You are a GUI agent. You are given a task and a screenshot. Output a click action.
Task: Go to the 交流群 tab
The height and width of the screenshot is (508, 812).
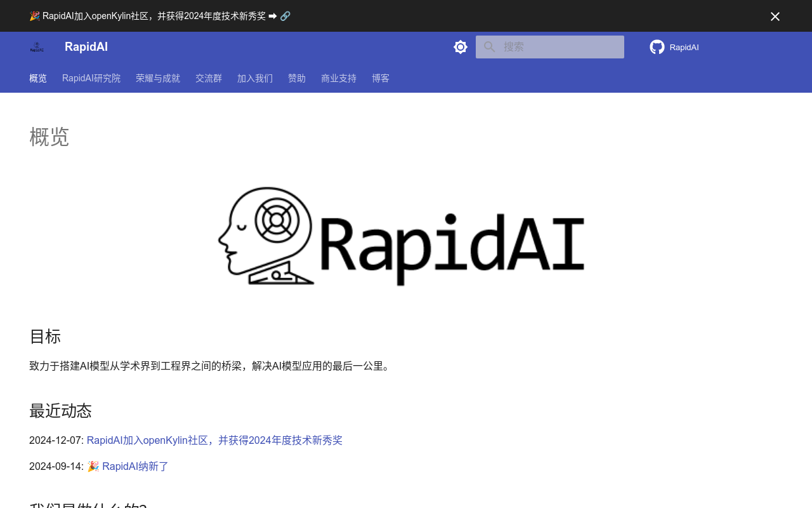click(209, 79)
